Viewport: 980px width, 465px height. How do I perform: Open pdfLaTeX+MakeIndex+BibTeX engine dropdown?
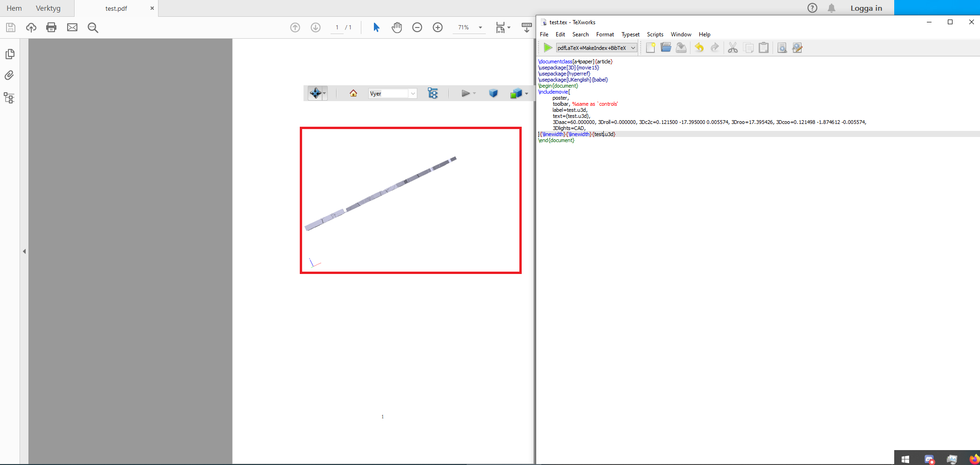pyautogui.click(x=596, y=48)
